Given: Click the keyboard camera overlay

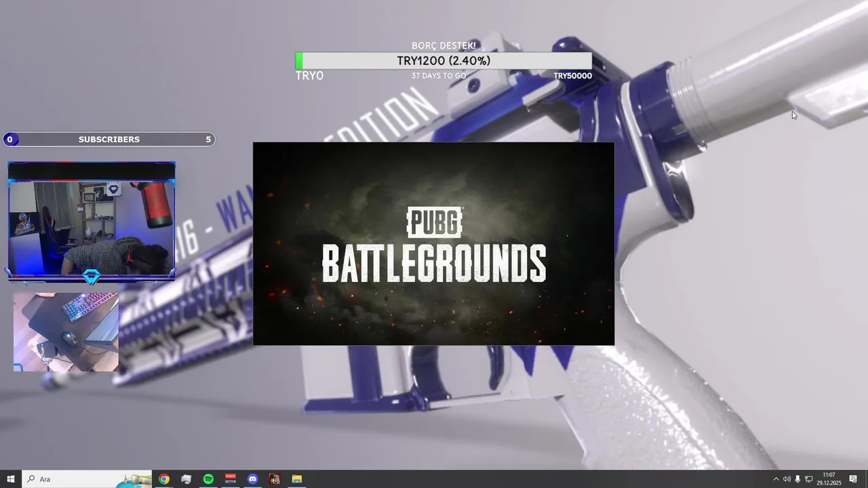Looking at the screenshot, I should pyautogui.click(x=66, y=332).
